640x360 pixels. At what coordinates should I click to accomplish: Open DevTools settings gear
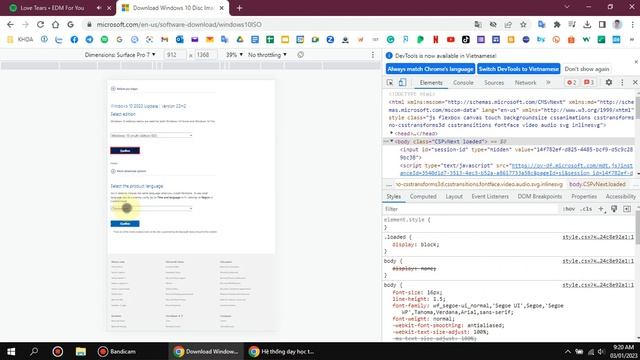[x=609, y=82]
